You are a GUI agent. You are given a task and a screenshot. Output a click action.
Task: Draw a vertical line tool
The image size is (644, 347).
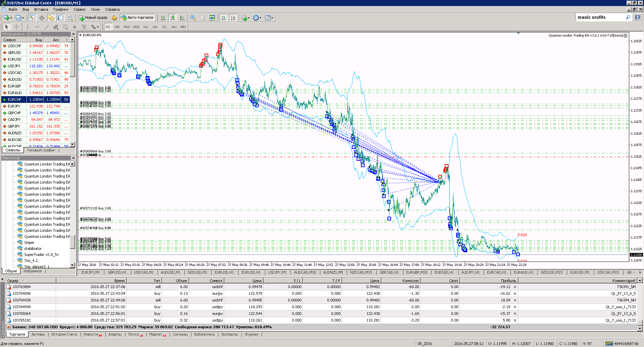tap(28, 27)
